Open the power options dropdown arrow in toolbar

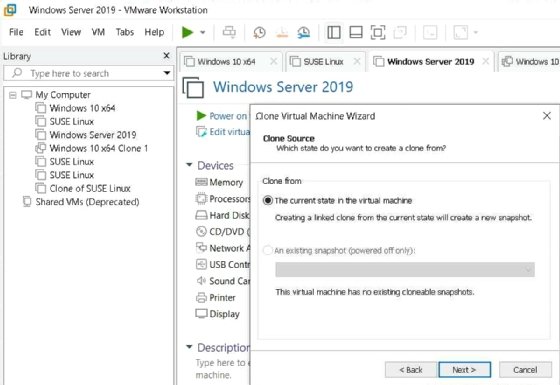click(x=202, y=32)
